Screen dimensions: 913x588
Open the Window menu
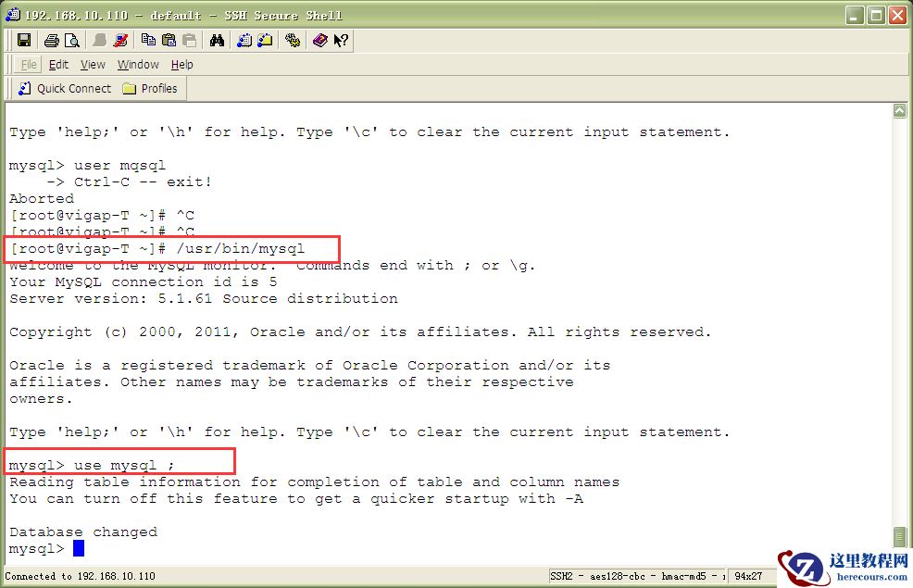[138, 65]
